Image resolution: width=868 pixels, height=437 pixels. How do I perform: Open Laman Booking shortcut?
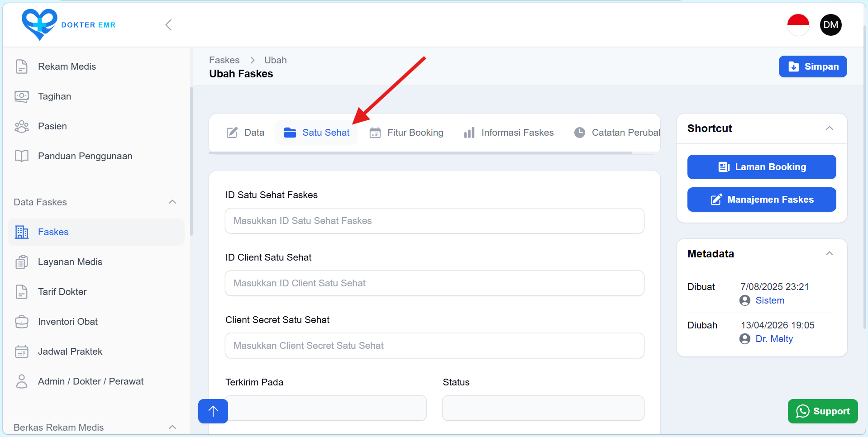[762, 167]
